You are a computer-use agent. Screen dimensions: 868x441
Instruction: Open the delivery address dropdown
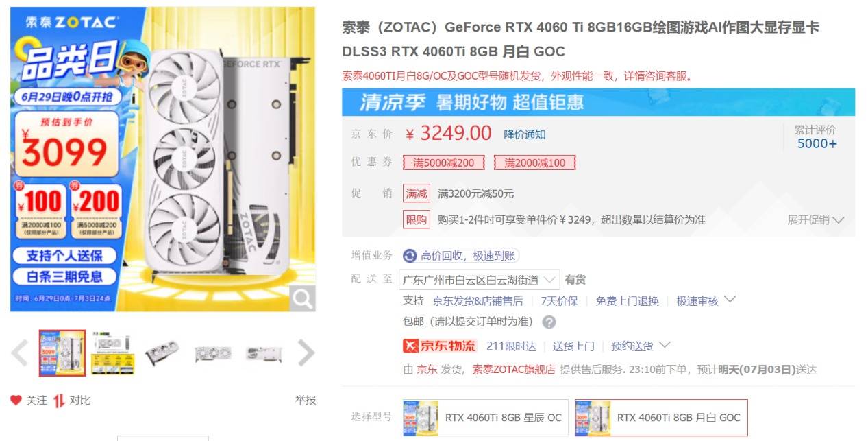tap(481, 280)
